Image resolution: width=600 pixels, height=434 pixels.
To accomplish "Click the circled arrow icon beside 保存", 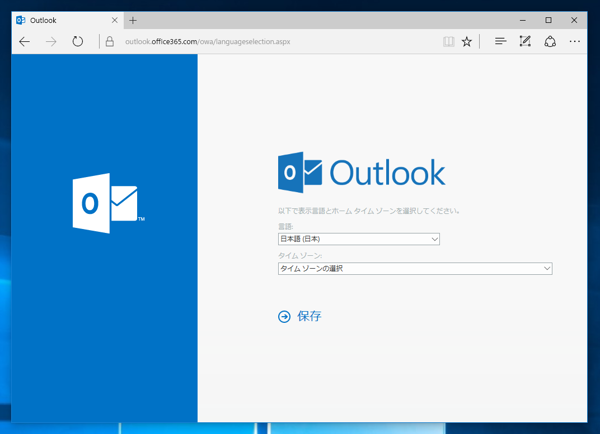I will 284,317.
